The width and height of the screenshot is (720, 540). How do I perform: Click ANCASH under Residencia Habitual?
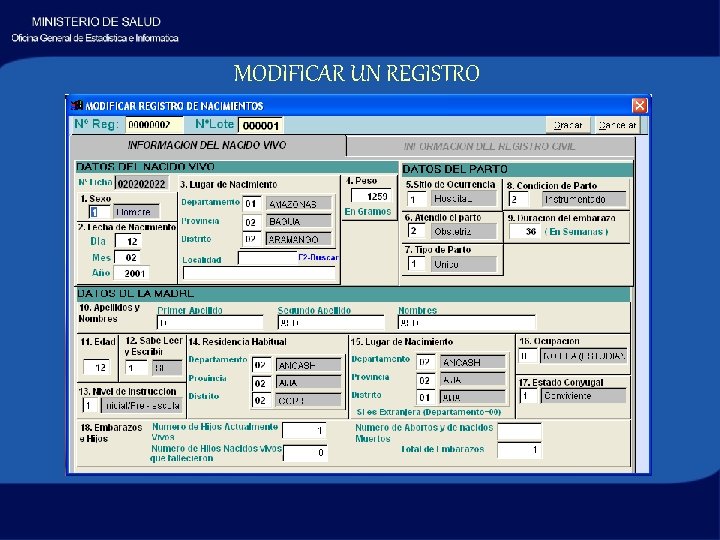[309, 365]
